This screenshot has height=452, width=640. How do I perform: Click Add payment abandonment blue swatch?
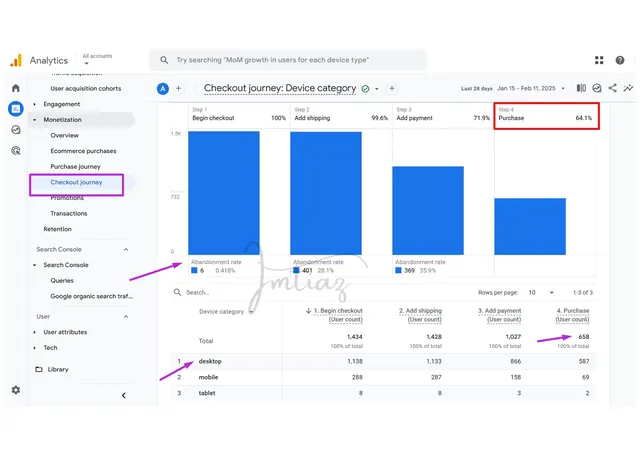coord(398,270)
